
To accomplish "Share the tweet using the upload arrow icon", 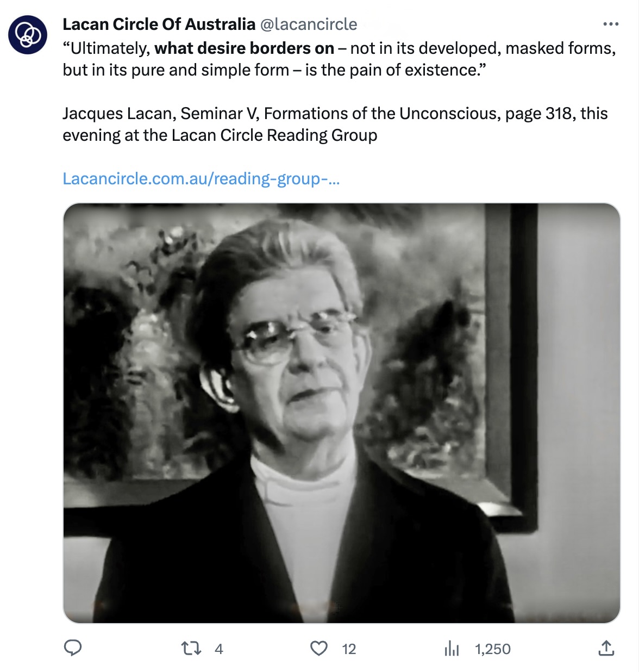I will [x=606, y=648].
